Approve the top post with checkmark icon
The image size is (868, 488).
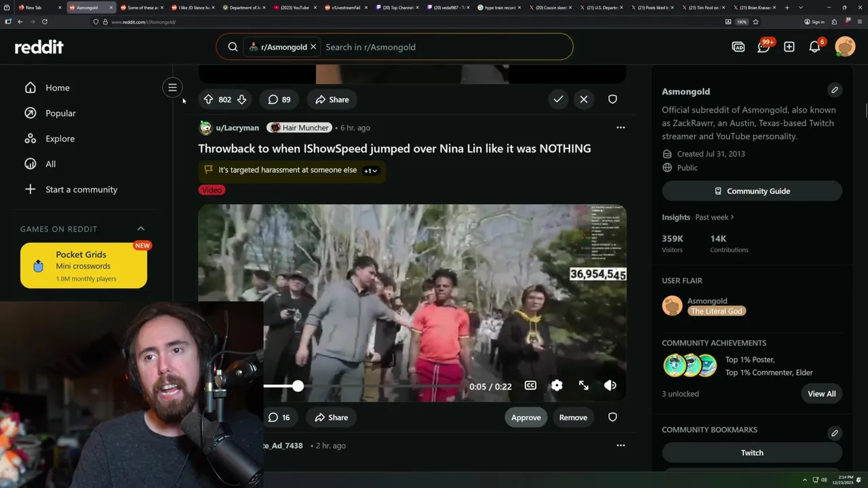coord(558,99)
